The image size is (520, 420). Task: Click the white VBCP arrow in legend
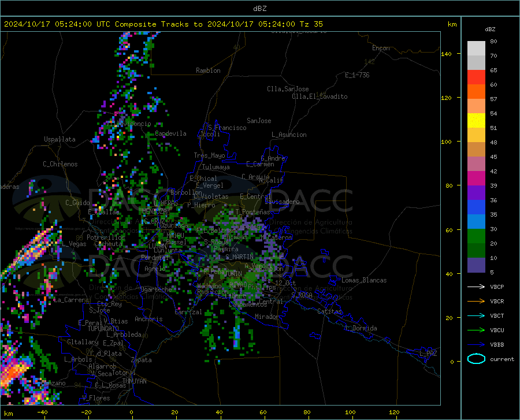click(476, 287)
